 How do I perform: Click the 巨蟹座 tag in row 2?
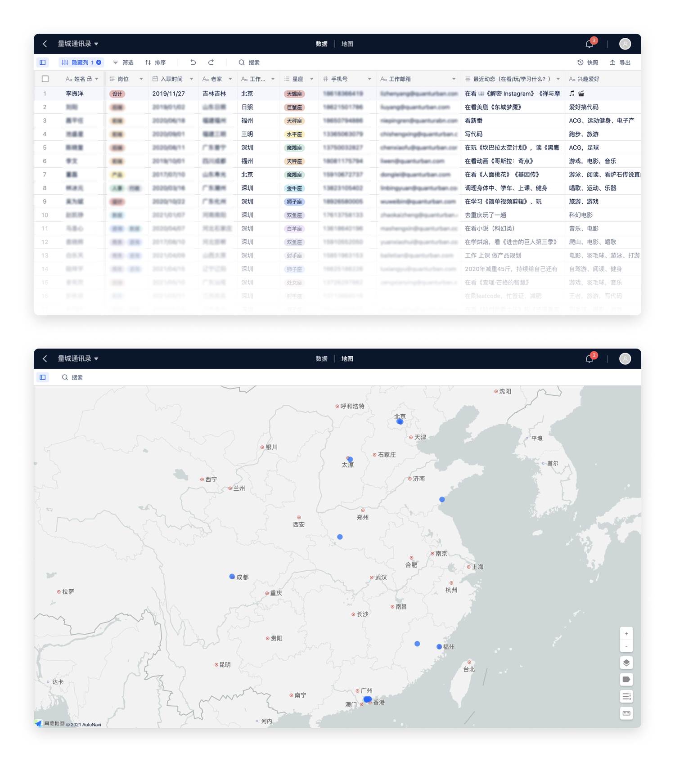[294, 107]
